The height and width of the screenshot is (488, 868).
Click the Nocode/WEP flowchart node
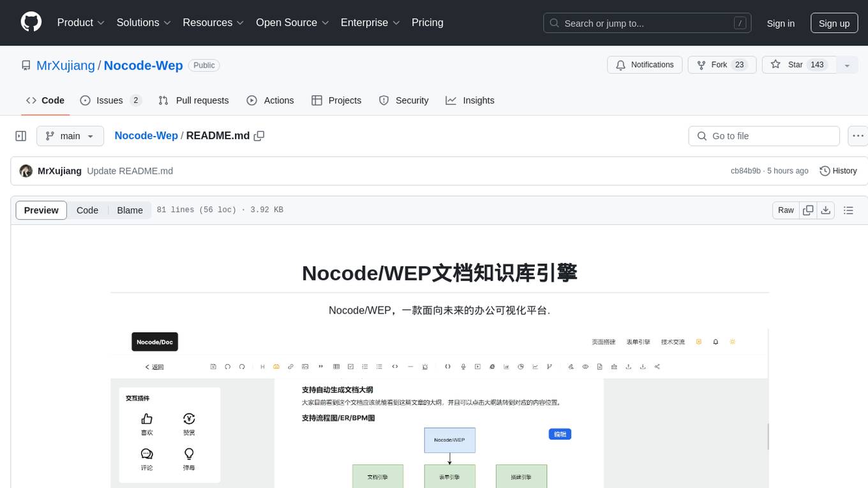(450, 440)
